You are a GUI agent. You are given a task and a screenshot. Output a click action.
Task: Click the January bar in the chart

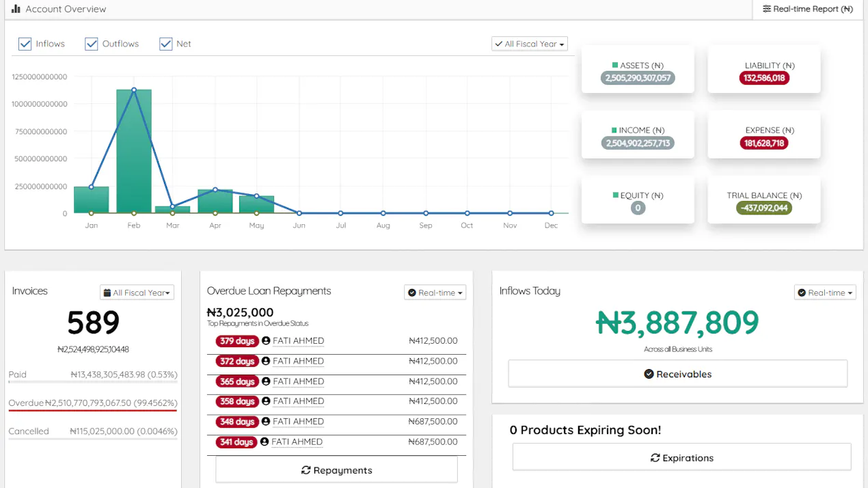pos(92,200)
